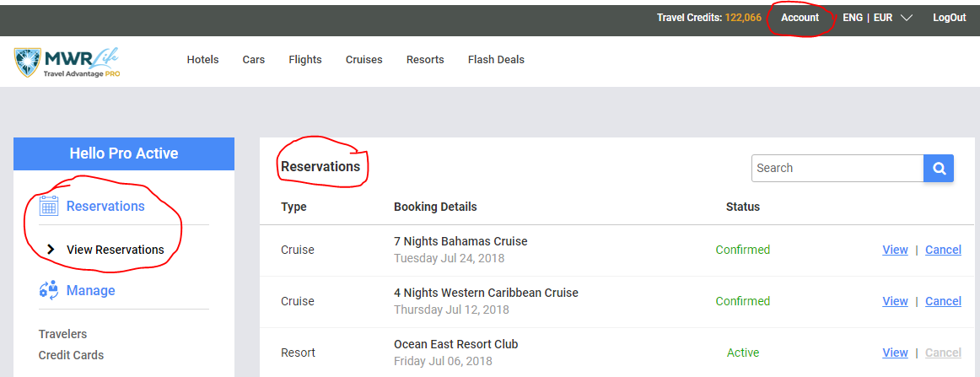View the Ocean East Resort Club reservation
This screenshot has width=980, height=377.
pyautogui.click(x=895, y=353)
